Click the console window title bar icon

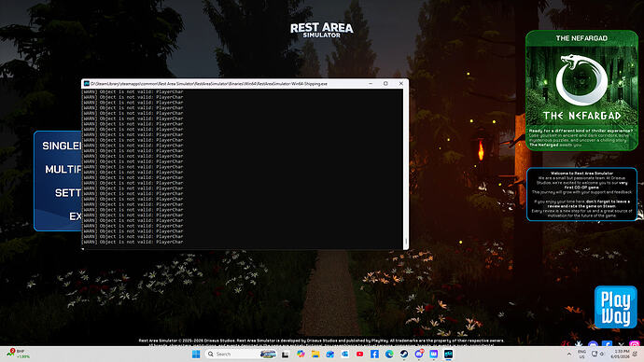click(87, 84)
